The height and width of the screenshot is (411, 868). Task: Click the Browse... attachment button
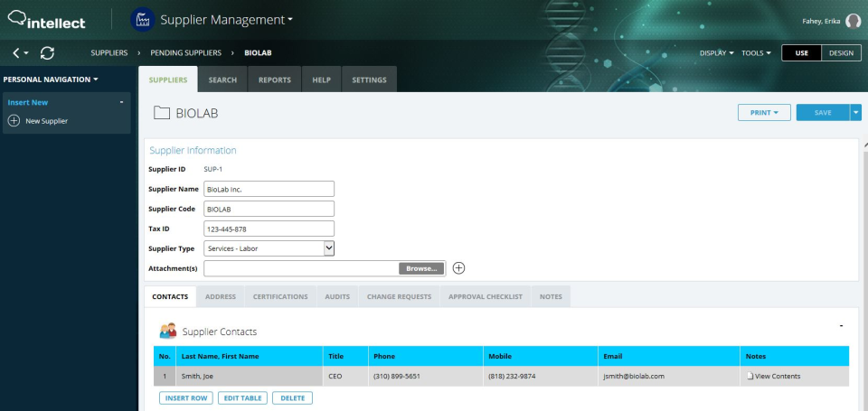click(421, 268)
